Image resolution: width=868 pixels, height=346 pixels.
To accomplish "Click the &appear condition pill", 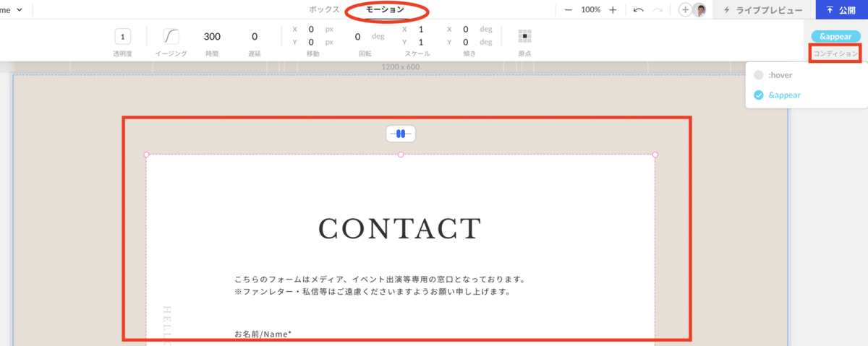I will click(835, 36).
